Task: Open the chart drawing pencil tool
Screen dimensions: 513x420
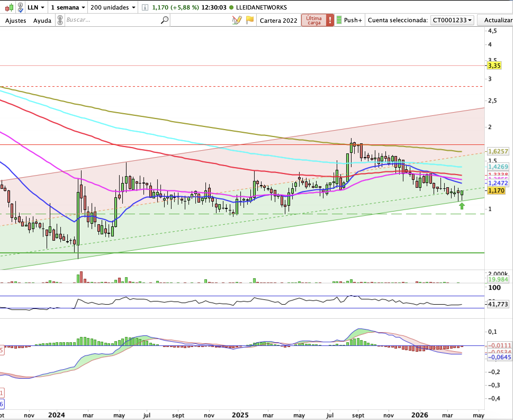Action: click(x=237, y=20)
